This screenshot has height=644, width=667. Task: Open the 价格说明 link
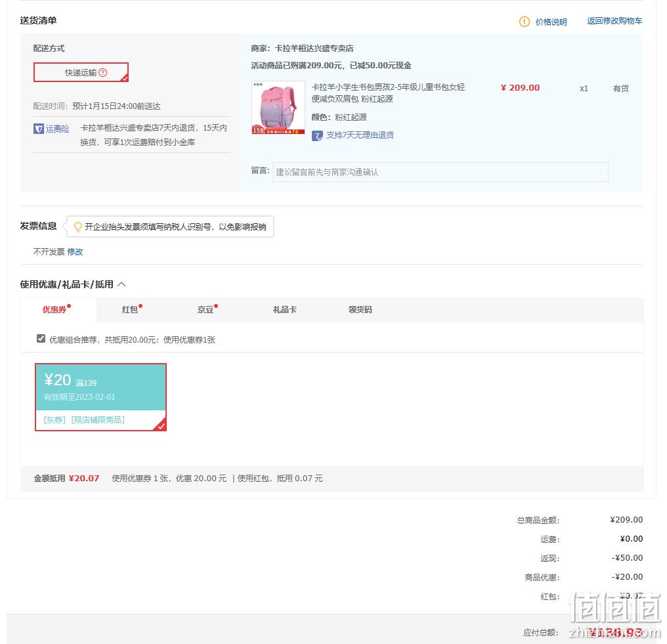pyautogui.click(x=551, y=22)
